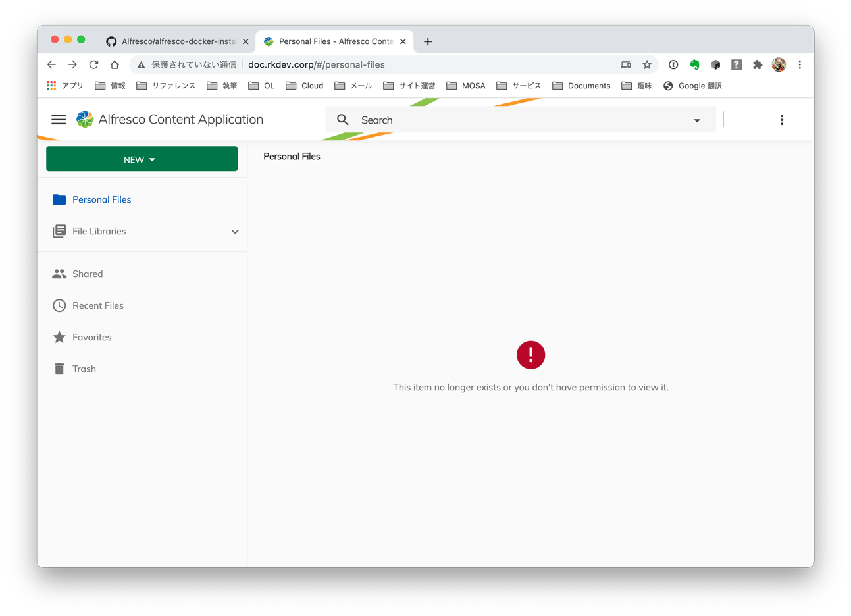Bookmark this page with star icon
851x616 pixels.
(647, 64)
